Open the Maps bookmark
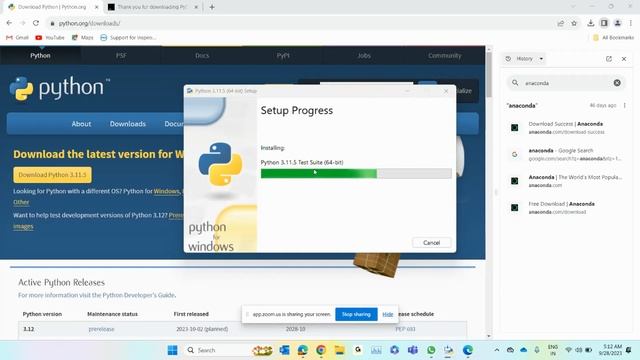 [x=82, y=38]
